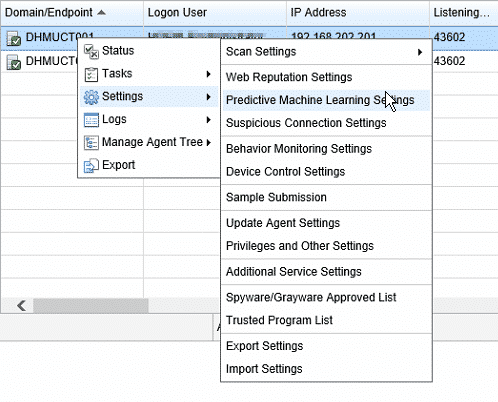Expand Scan Settings submenu arrow

pyautogui.click(x=420, y=52)
